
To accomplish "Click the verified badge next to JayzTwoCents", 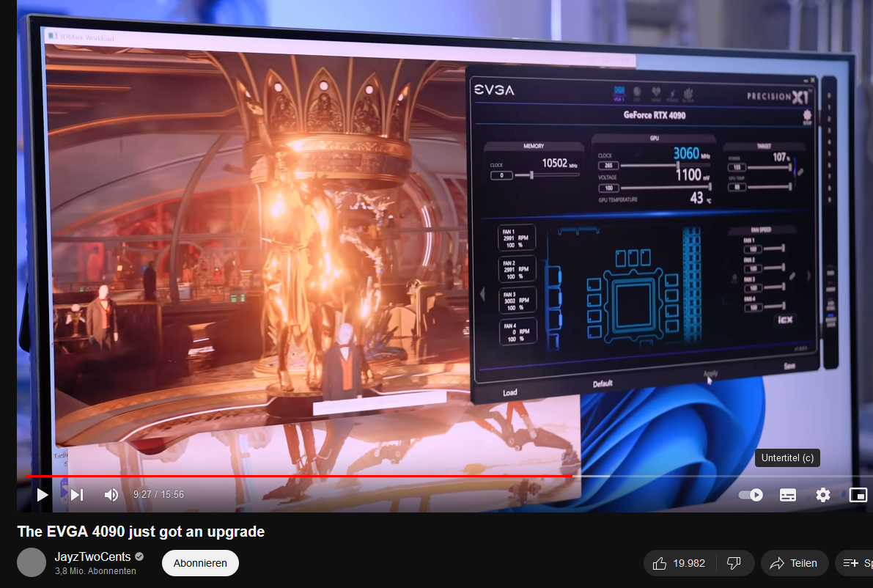I will pos(140,556).
